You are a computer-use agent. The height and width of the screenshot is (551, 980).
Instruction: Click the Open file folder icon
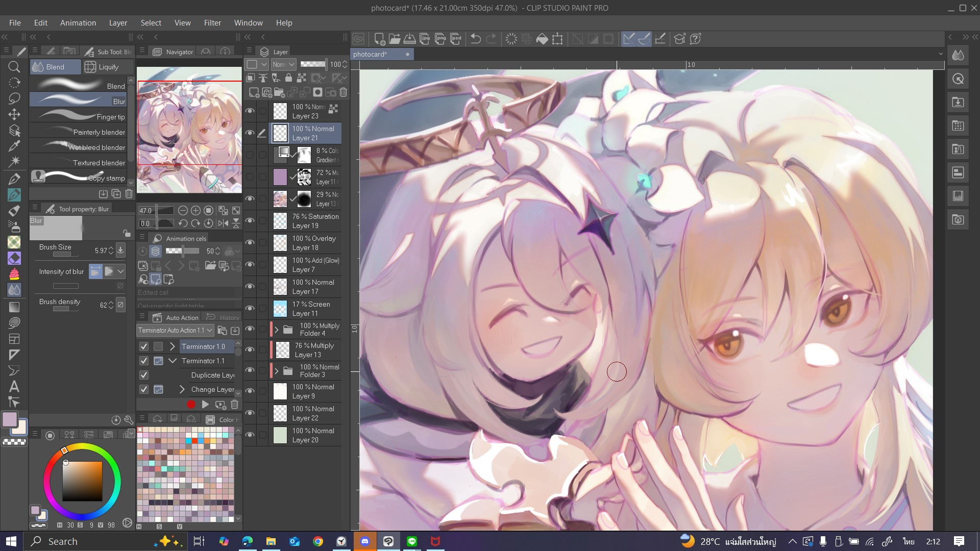(x=394, y=39)
